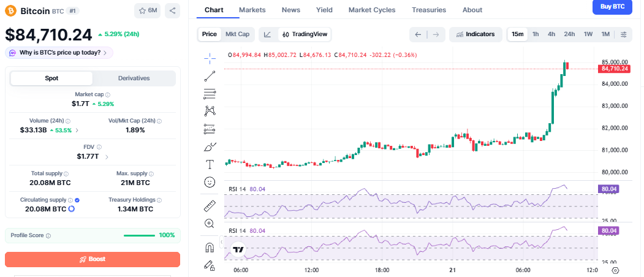Open the Yield tab
644x277 pixels.
(325, 10)
